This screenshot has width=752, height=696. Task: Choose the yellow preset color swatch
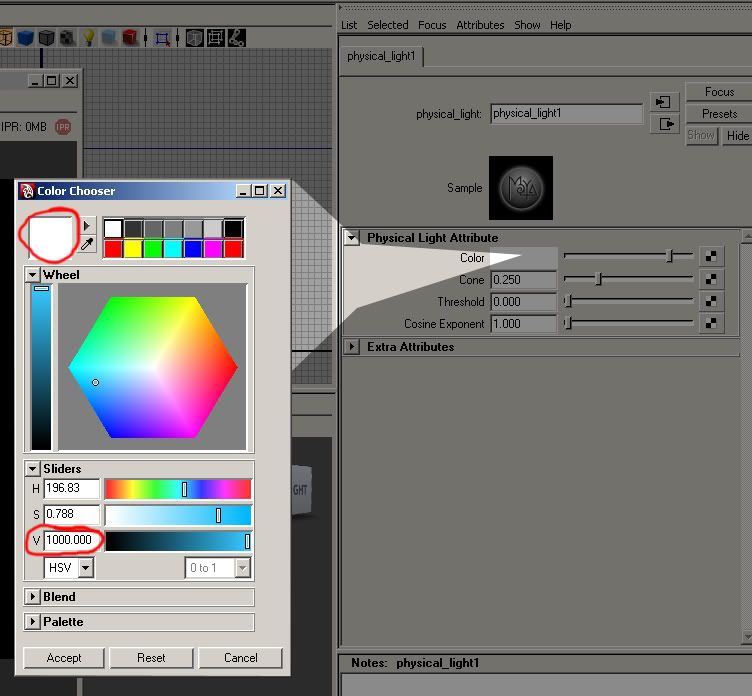[x=133, y=248]
